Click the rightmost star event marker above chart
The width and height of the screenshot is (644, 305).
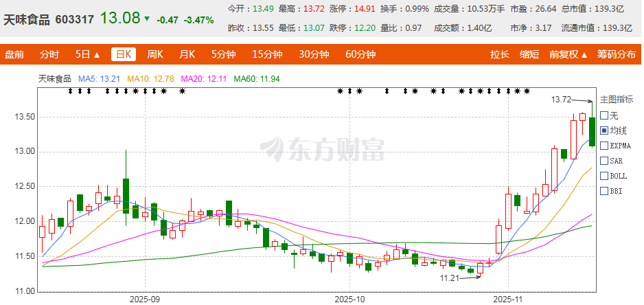point(527,91)
